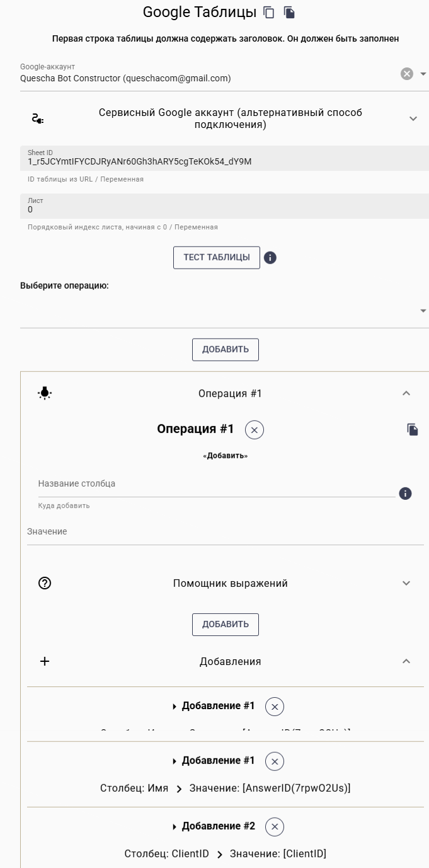Click the lamp icon on Операция #1 header
The image size is (429, 868).
[x=44, y=393]
